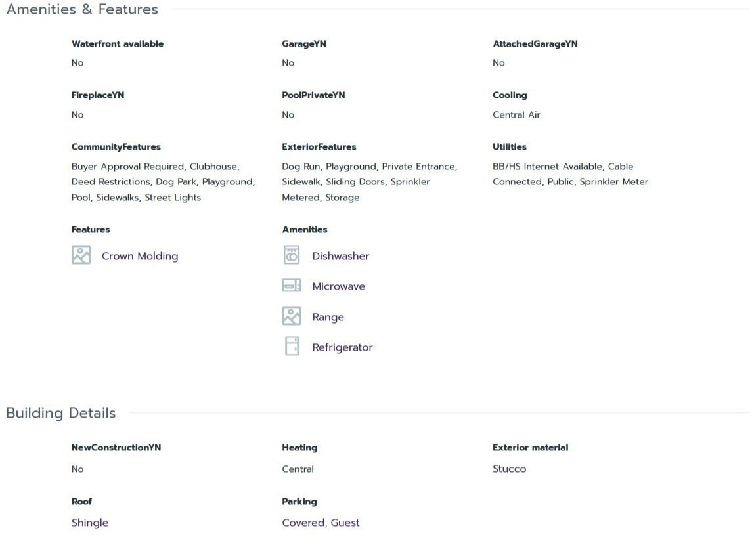The height and width of the screenshot is (560, 752).
Task: Click the Utilities description text
Action: point(570,174)
